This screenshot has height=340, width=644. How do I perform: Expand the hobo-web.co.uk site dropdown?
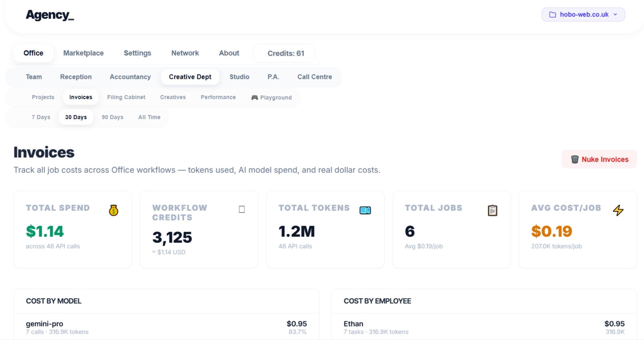pyautogui.click(x=615, y=15)
